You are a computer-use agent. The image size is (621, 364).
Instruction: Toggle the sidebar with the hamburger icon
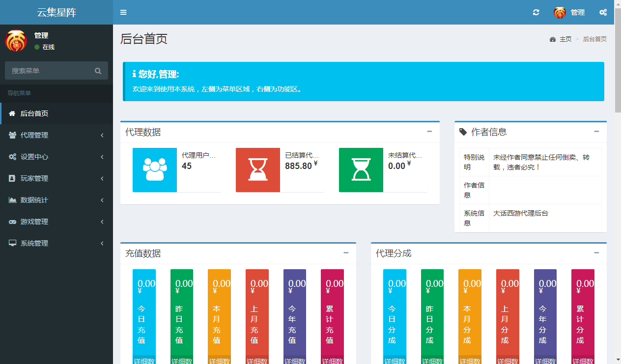(123, 12)
